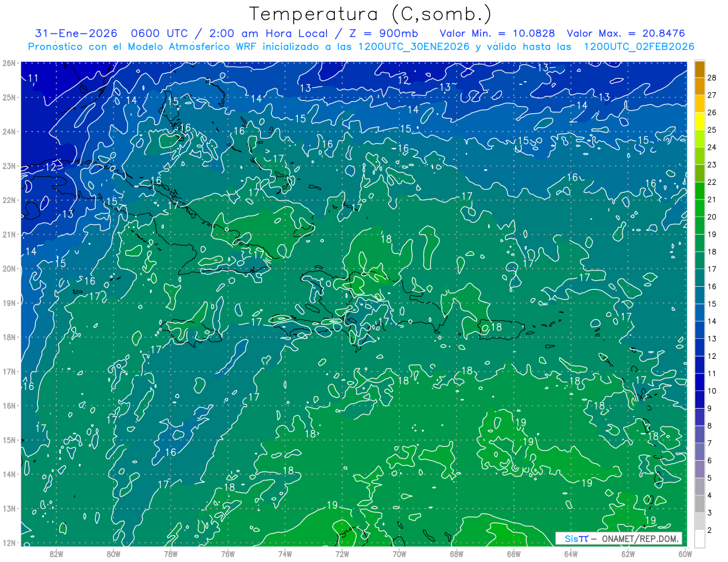Click the bright yellow swatch in the color legend

click(699, 121)
